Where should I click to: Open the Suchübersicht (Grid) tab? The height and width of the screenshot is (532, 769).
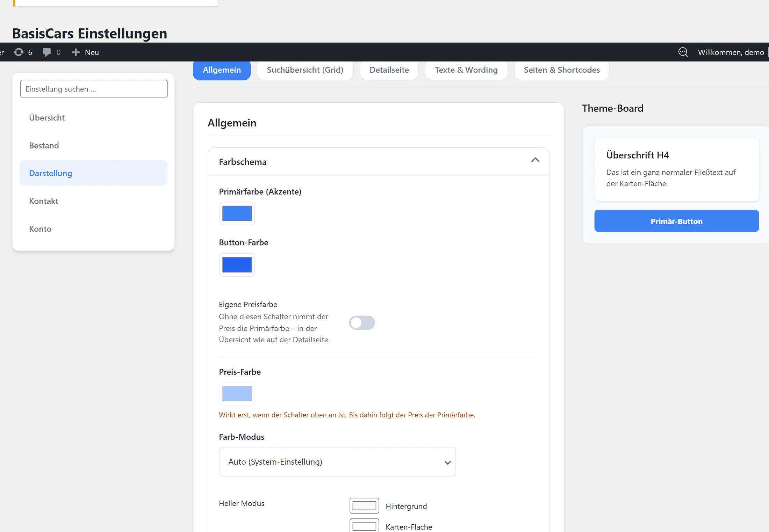(305, 70)
